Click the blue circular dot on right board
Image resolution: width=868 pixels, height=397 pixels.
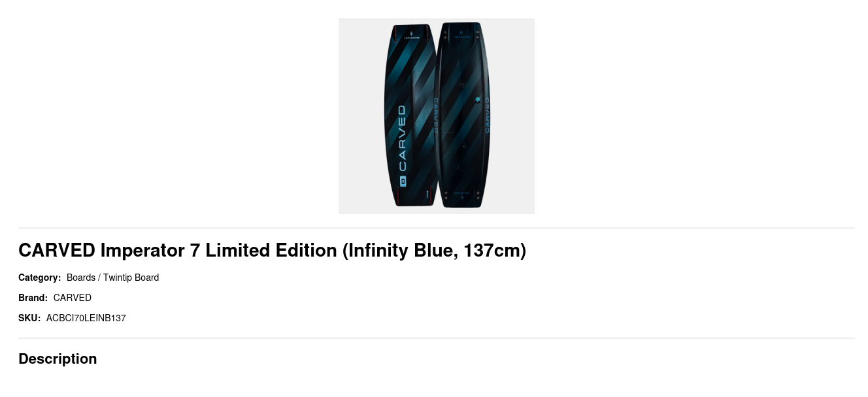[477, 100]
